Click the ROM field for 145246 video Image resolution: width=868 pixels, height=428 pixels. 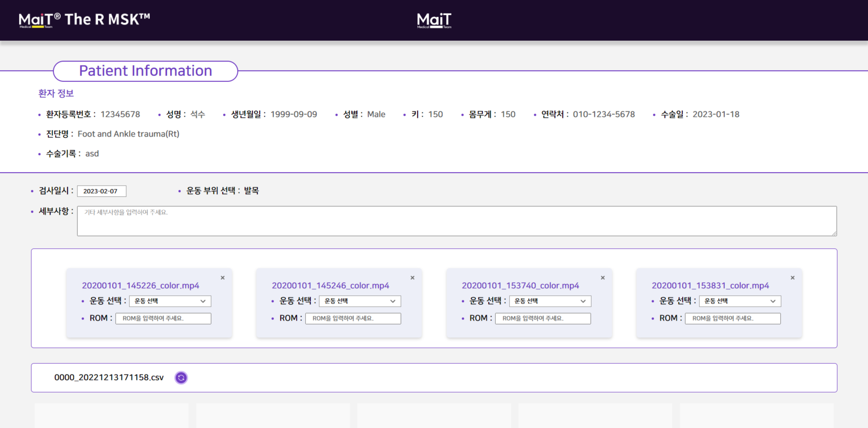(353, 318)
